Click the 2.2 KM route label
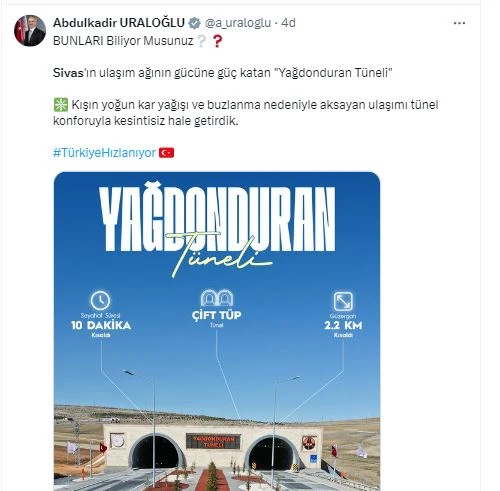This screenshot has height=491, width=500. (343, 325)
